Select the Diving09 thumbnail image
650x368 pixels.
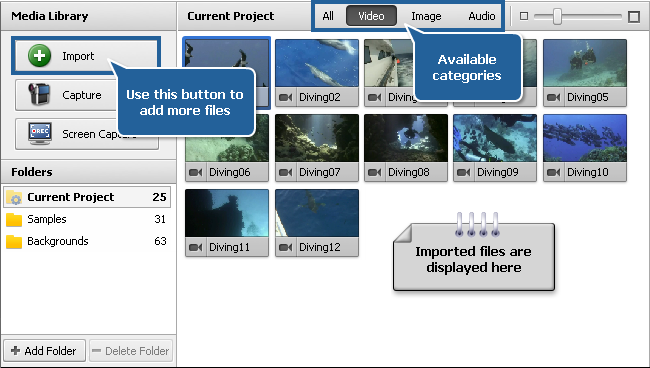pos(495,138)
